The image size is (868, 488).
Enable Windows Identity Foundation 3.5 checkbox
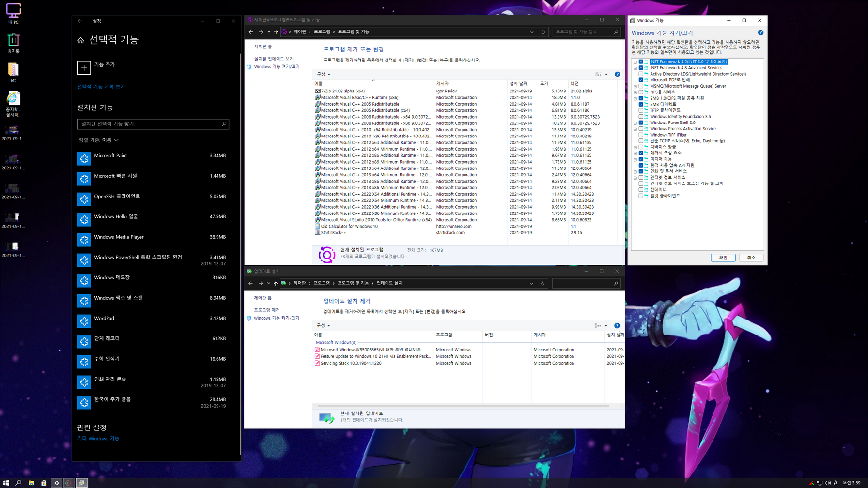[x=641, y=117]
